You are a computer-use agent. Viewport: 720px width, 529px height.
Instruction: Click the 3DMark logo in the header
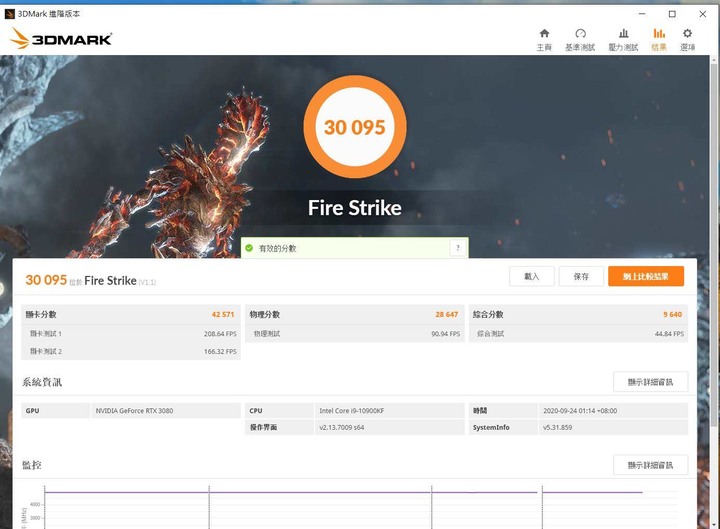(61, 38)
